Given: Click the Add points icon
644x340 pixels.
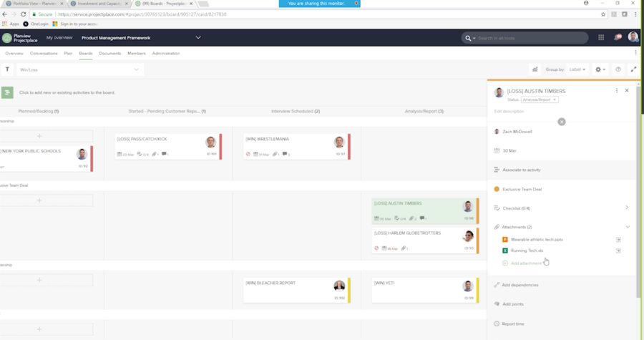Looking at the screenshot, I should point(497,304).
